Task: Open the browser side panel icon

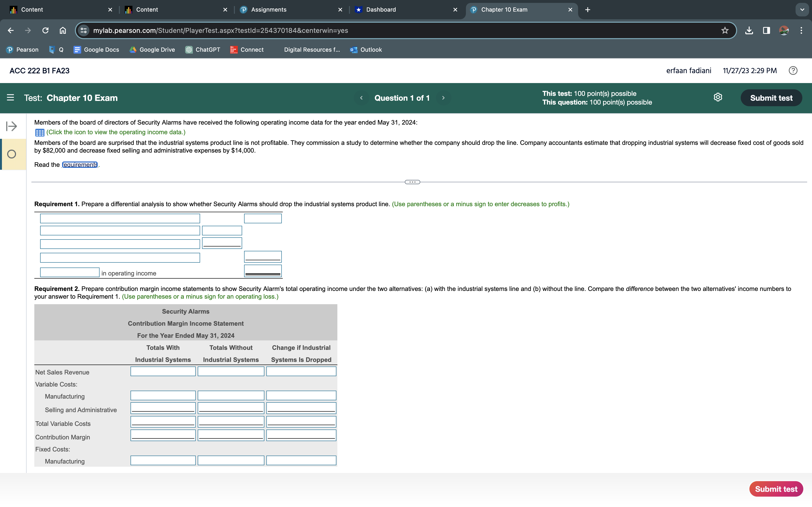Action: [766, 30]
